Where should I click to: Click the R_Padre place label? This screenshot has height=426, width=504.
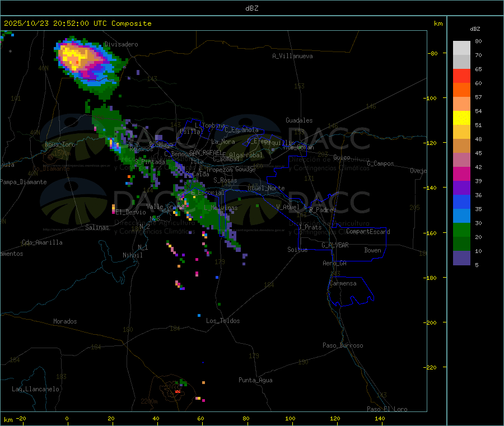(x=321, y=210)
